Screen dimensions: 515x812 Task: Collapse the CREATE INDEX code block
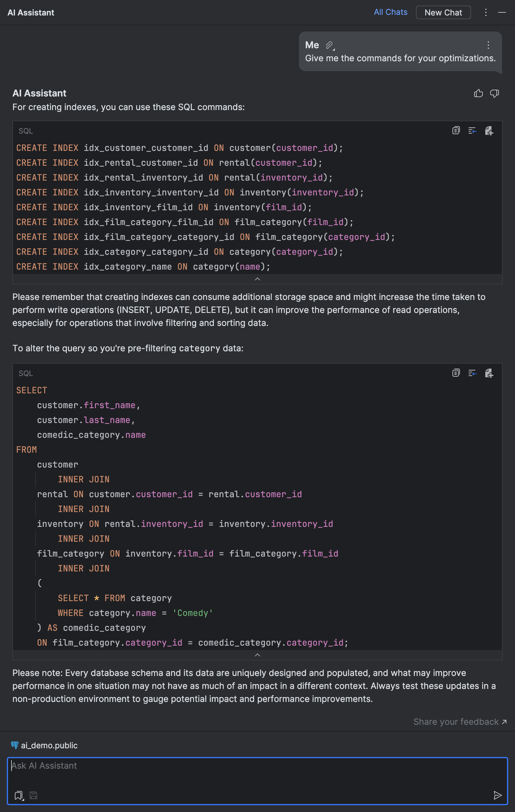tap(257, 279)
